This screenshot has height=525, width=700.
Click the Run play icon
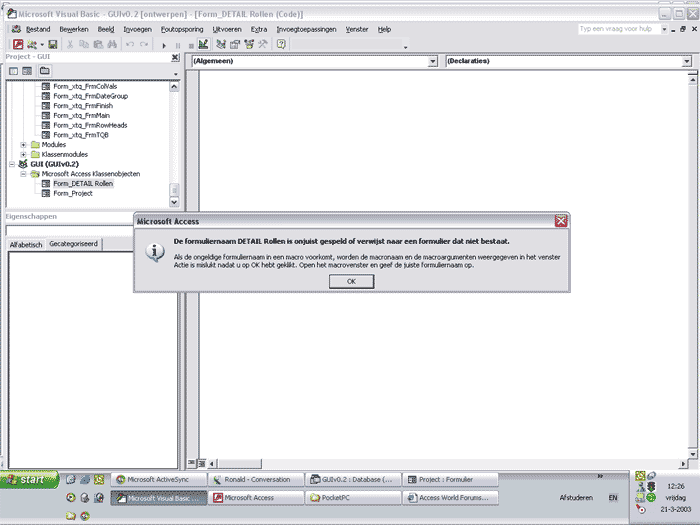coord(164,45)
